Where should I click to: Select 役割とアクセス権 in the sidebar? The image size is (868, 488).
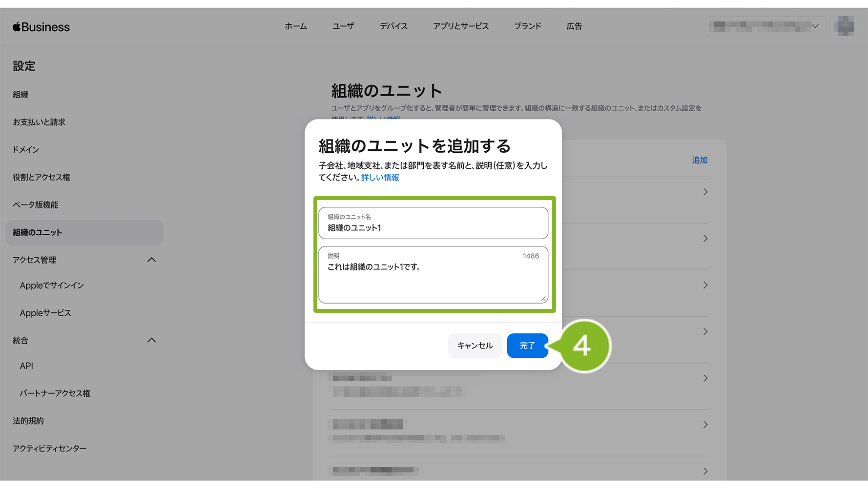coord(41,177)
